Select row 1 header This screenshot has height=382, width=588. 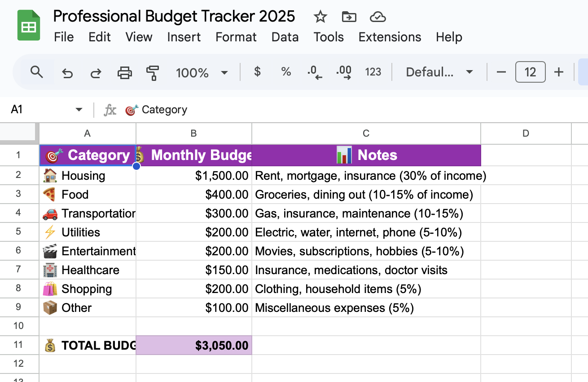[x=18, y=155]
